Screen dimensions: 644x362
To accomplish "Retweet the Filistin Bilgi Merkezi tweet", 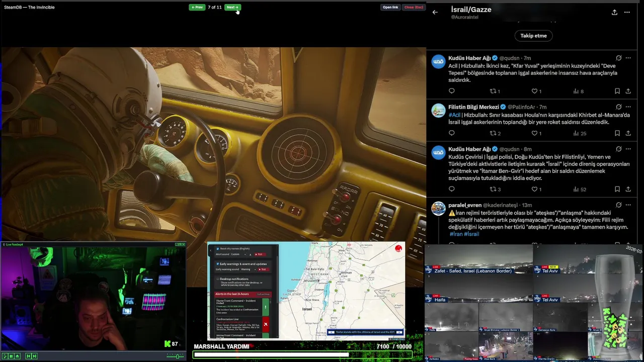I will pos(493,133).
